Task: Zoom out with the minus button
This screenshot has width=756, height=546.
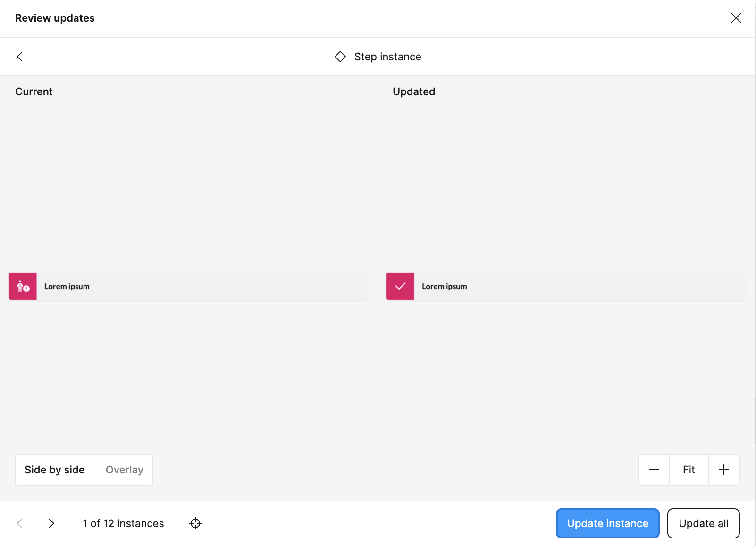Action: 654,470
